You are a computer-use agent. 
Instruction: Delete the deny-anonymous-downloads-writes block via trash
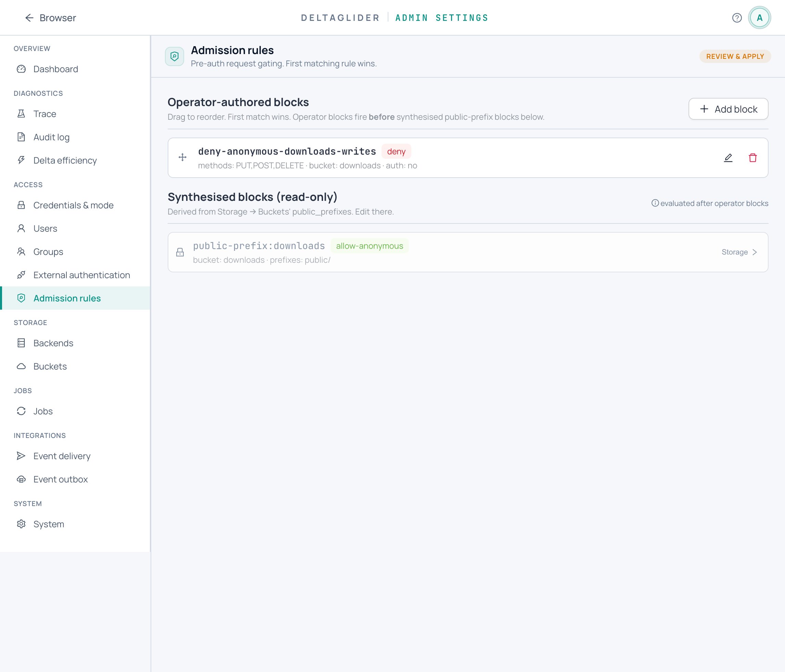point(752,158)
